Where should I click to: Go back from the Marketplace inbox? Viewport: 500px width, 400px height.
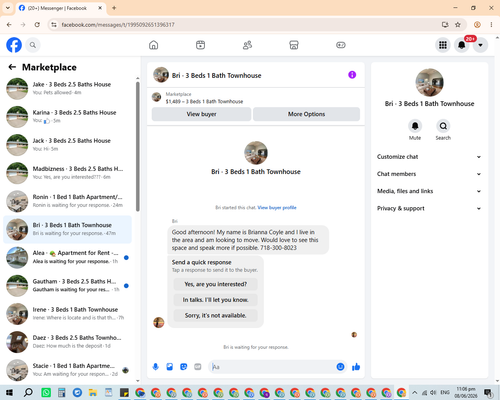(x=12, y=67)
